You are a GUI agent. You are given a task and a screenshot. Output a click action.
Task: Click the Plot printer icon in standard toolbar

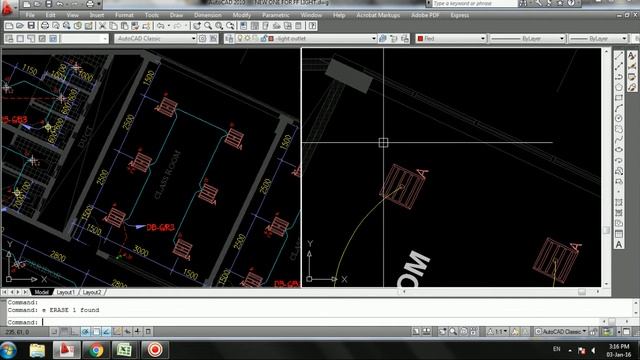tap(45, 26)
